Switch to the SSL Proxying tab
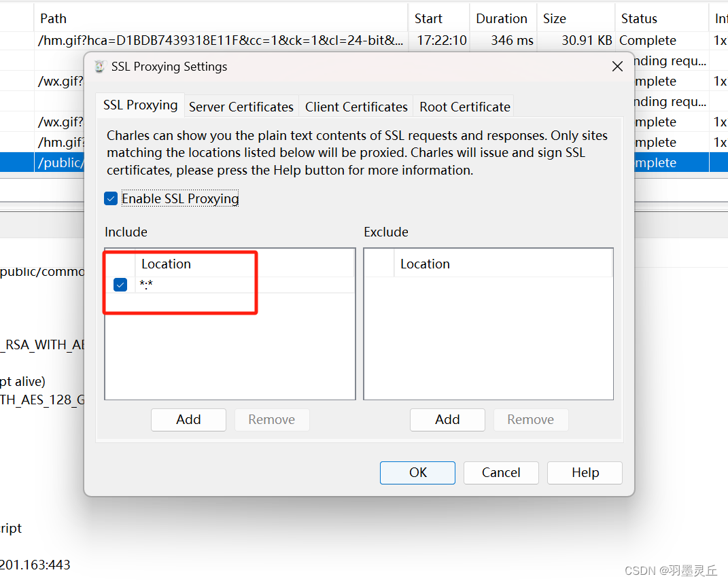728x583 pixels. [x=140, y=105]
